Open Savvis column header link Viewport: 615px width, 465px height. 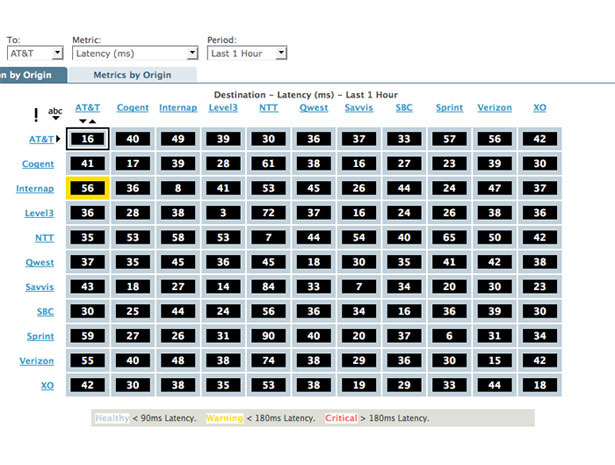point(359,108)
